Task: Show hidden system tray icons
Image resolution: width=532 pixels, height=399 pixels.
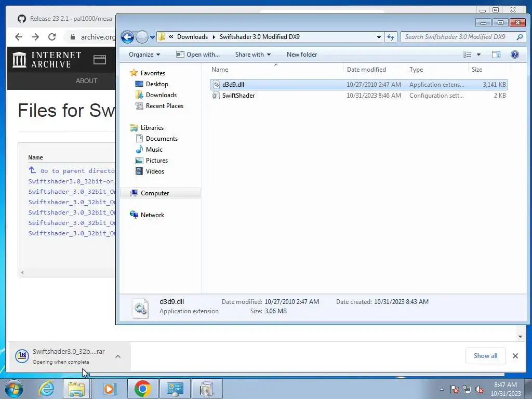Action: click(x=442, y=389)
